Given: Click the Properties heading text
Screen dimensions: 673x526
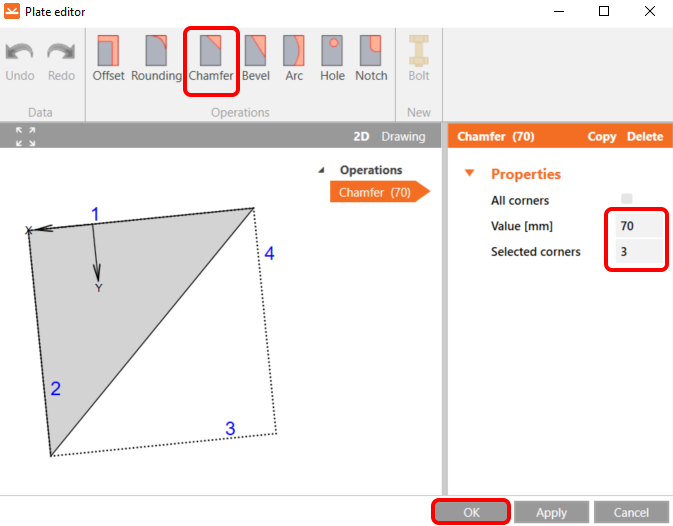Looking at the screenshot, I should 526,174.
